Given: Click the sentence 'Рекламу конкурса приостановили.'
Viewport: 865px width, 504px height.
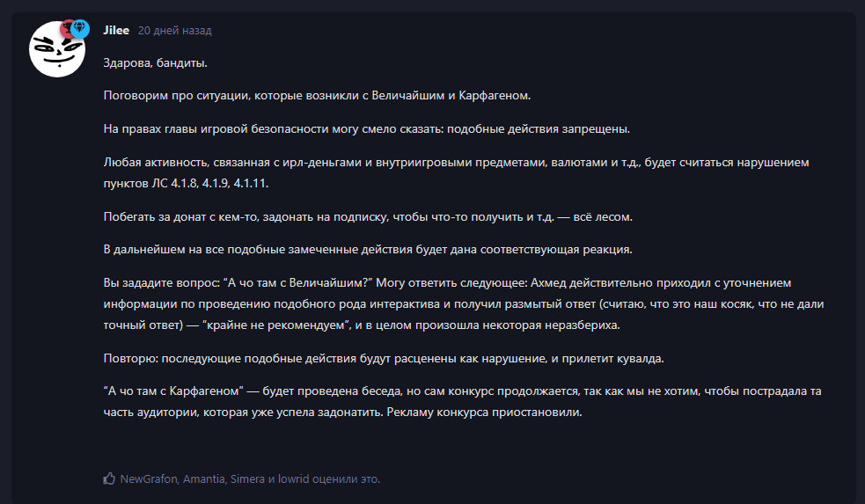Looking at the screenshot, I should tap(484, 412).
